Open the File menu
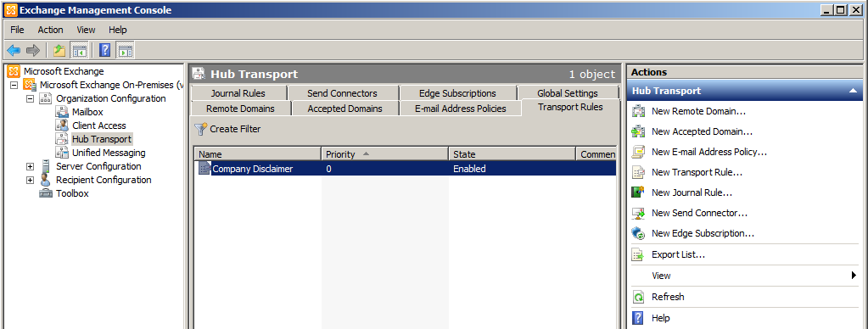Screen dimensions: 868x329 tap(17, 30)
